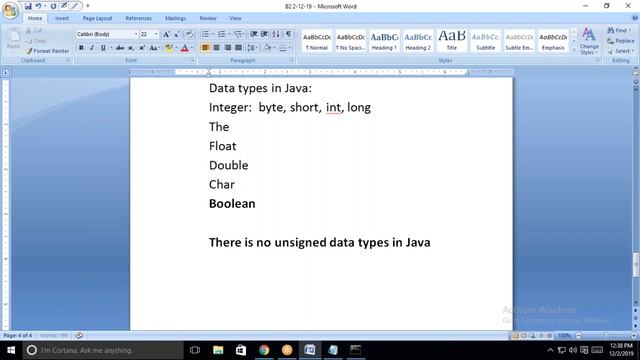
Task: Open font color dropdown arrow
Action: [192, 48]
